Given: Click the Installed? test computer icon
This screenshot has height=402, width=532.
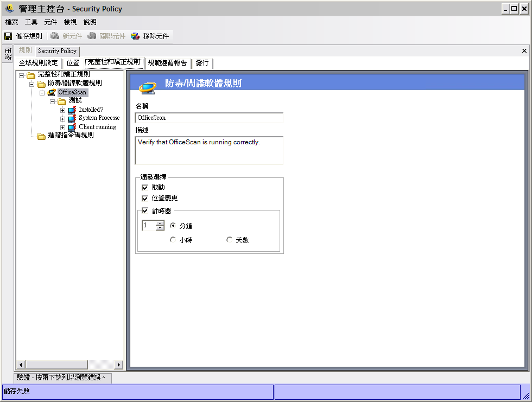Looking at the screenshot, I should pyautogui.click(x=72, y=110).
